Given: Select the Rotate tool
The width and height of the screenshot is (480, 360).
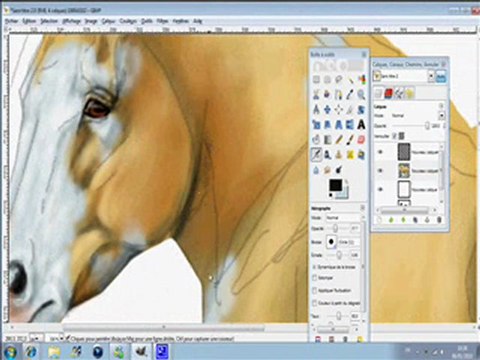Looking at the screenshot, I should tap(361, 109).
